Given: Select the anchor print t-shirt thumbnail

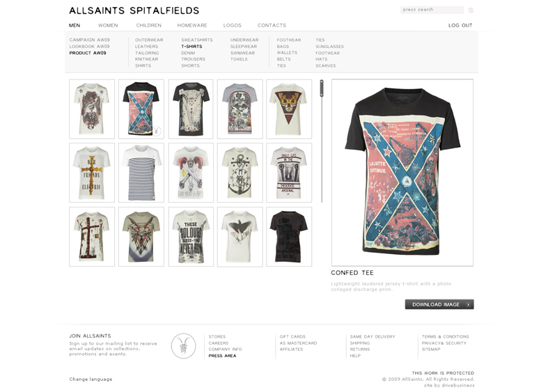Looking at the screenshot, I should tap(240, 173).
